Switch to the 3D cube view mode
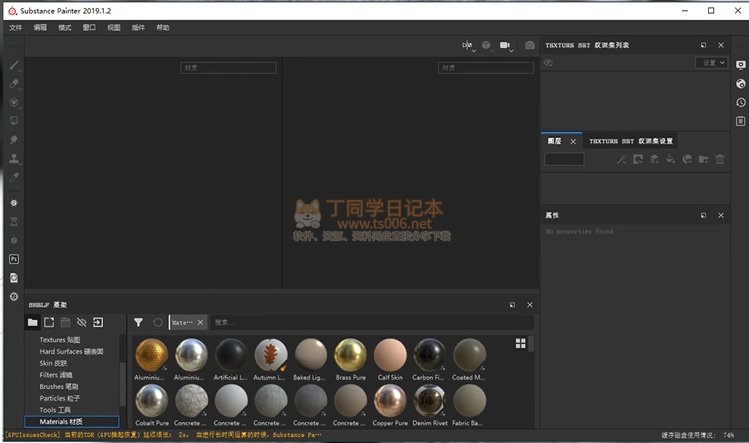The height and width of the screenshot is (443, 749). click(x=485, y=46)
